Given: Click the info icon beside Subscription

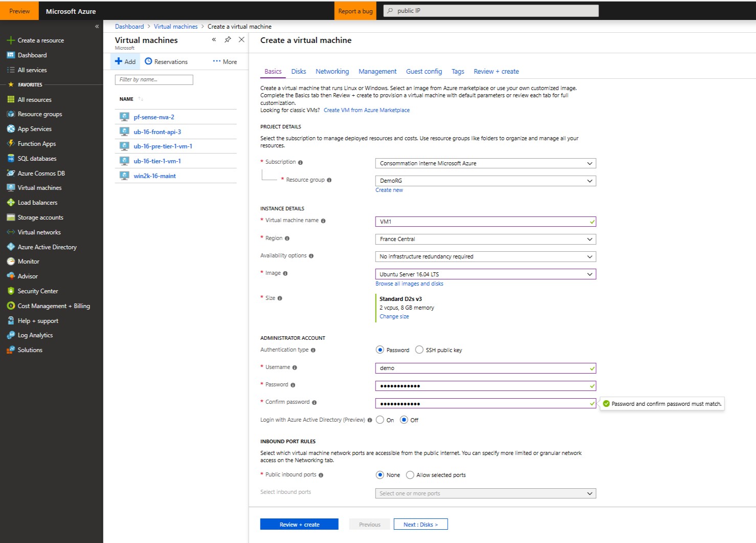Looking at the screenshot, I should coord(300,163).
